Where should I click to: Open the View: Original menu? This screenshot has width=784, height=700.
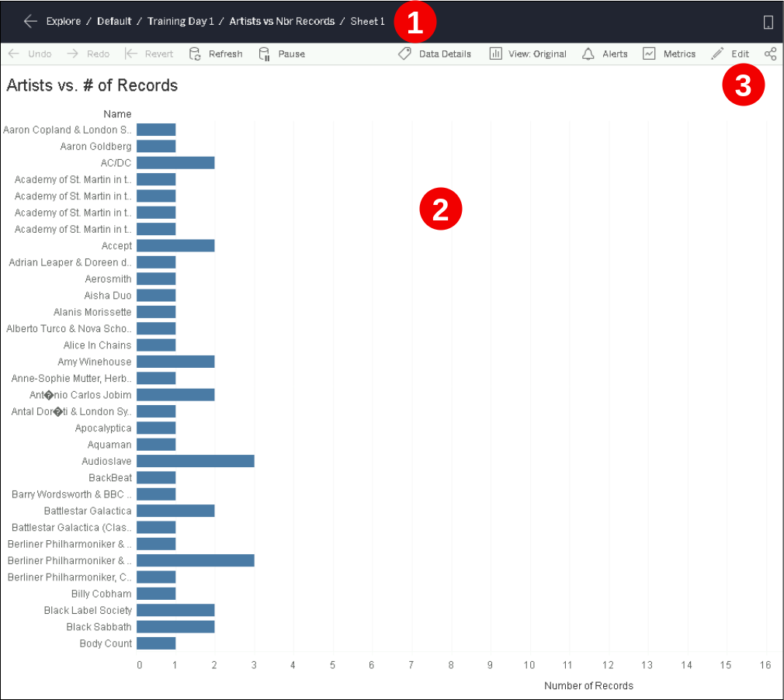click(537, 54)
